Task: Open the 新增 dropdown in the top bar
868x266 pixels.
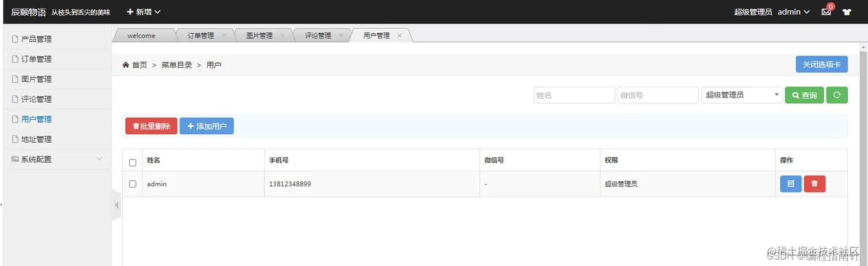Action: tap(144, 12)
